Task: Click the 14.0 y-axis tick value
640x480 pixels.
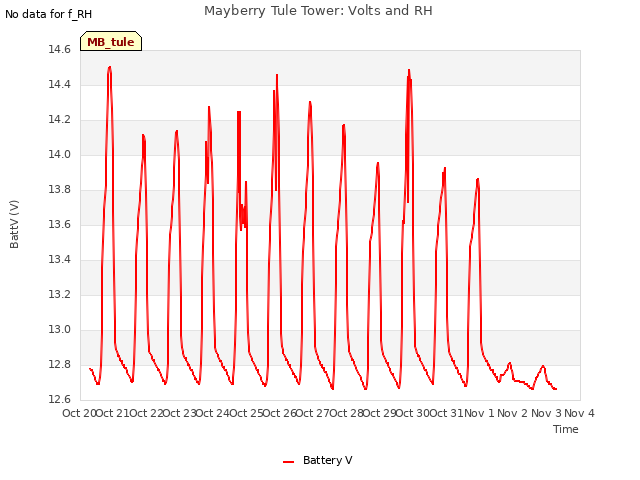Action: (x=59, y=155)
